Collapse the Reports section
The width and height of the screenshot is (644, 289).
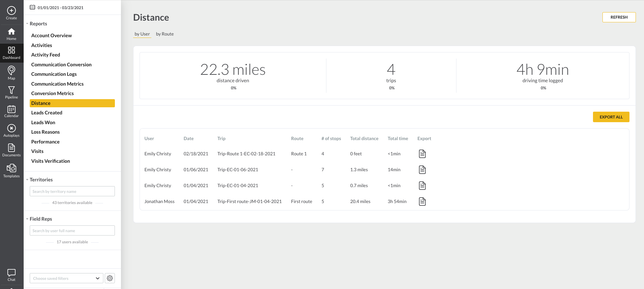(27, 24)
